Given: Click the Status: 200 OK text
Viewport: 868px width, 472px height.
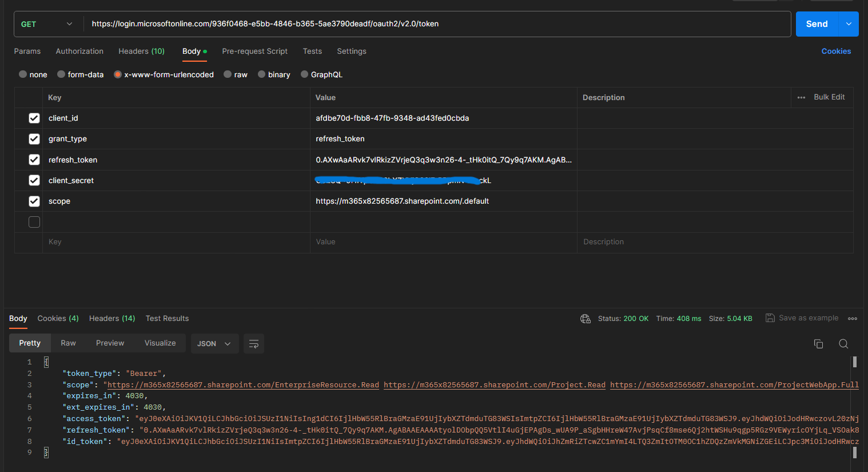Looking at the screenshot, I should coord(623,319).
